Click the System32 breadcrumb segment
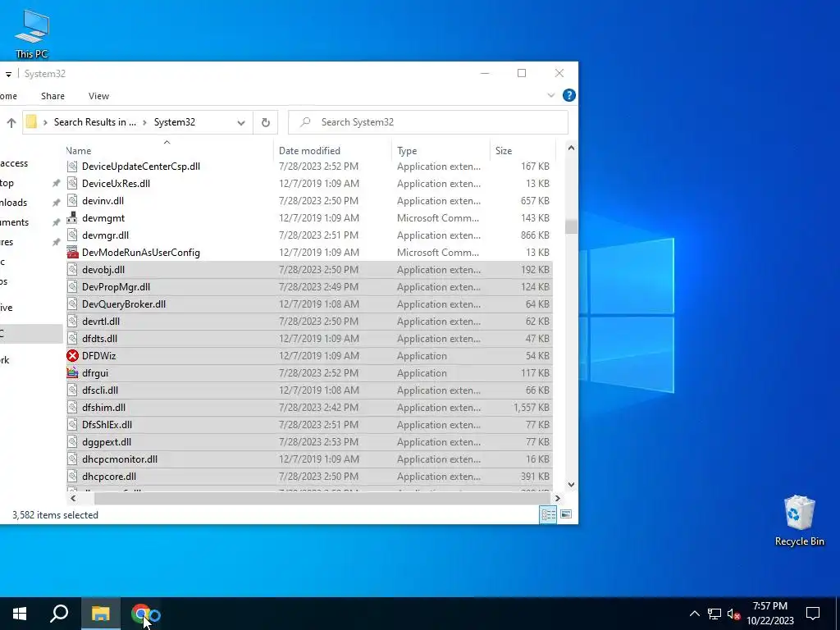 pos(175,122)
